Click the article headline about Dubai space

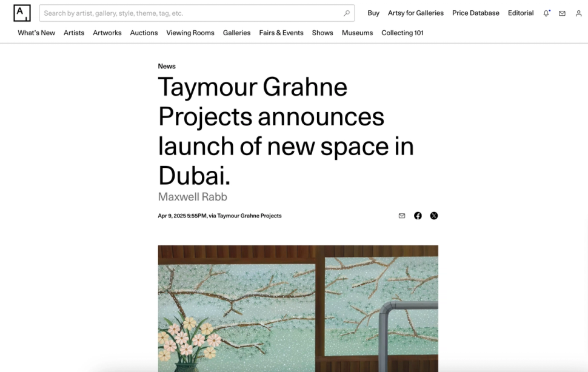click(x=286, y=131)
